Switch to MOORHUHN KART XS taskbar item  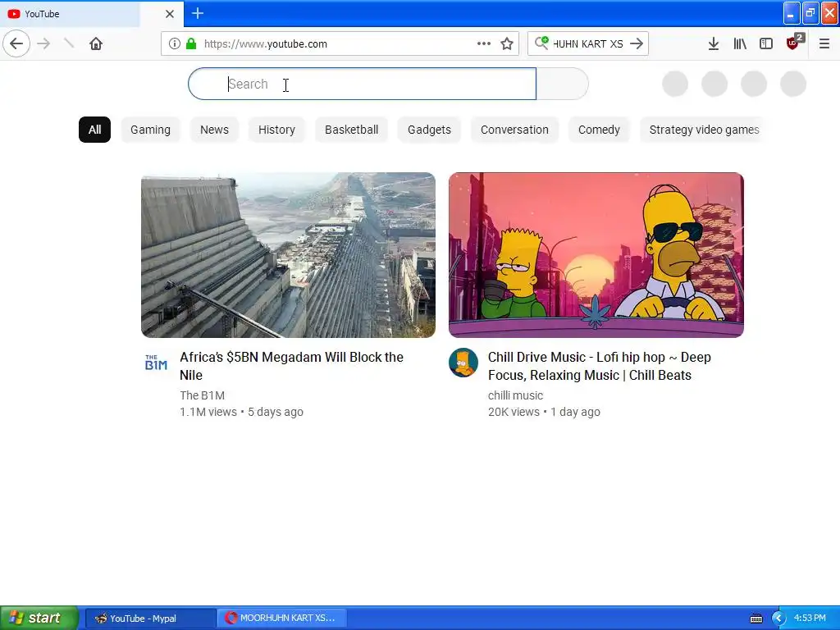282,619
